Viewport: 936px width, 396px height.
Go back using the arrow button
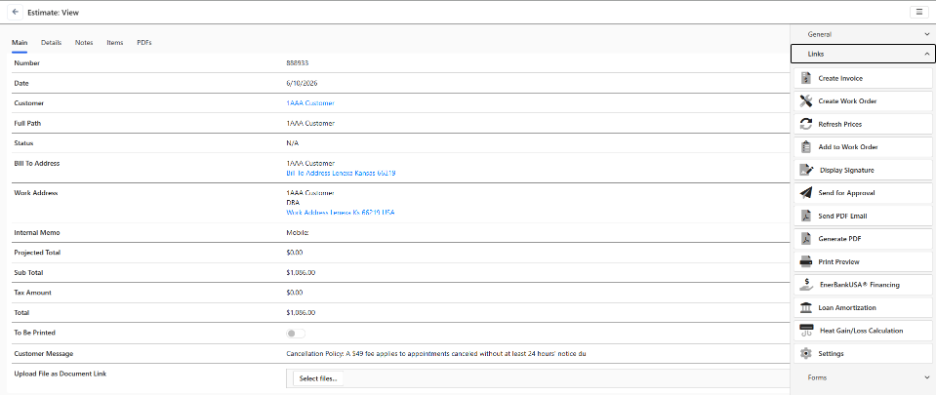click(15, 12)
